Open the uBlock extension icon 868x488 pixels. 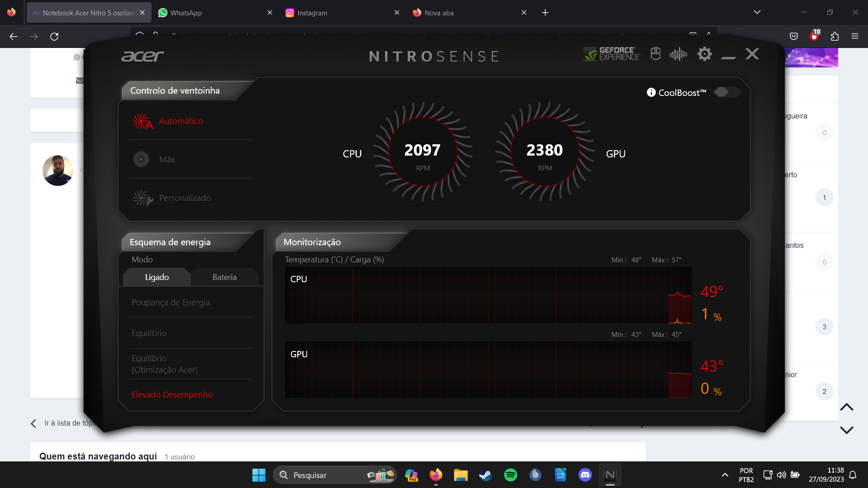(815, 36)
